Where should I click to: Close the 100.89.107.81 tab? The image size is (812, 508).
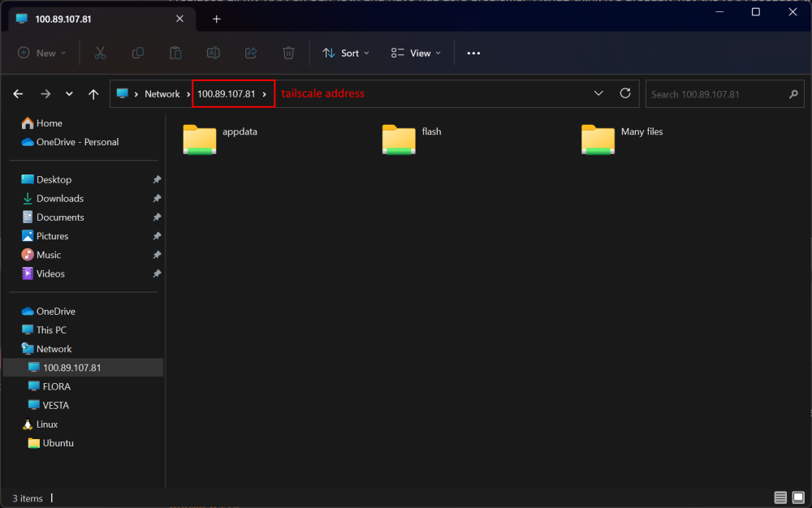179,19
